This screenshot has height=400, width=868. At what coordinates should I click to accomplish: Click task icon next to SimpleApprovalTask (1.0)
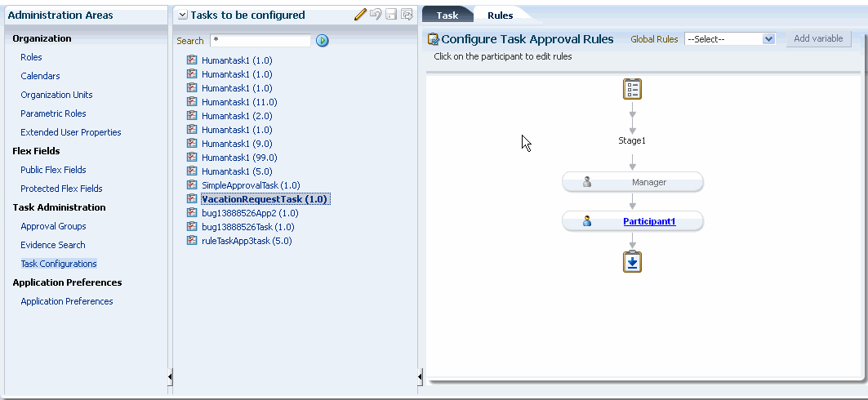click(192, 184)
